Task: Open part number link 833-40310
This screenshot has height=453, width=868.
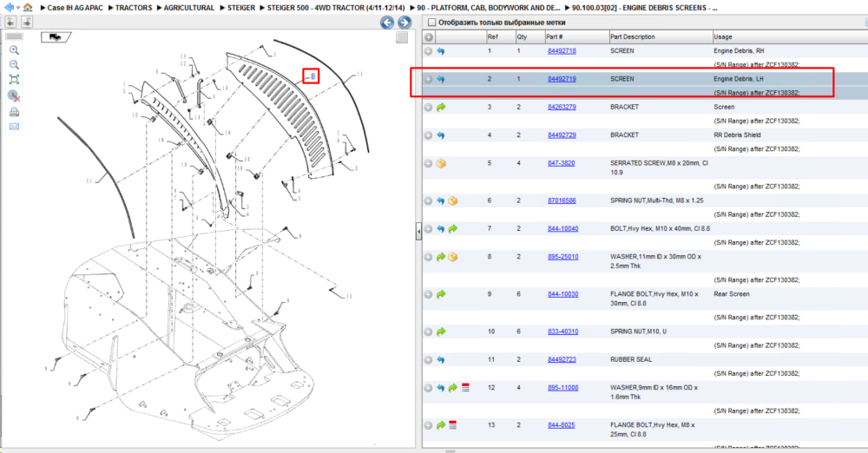Action: point(563,332)
